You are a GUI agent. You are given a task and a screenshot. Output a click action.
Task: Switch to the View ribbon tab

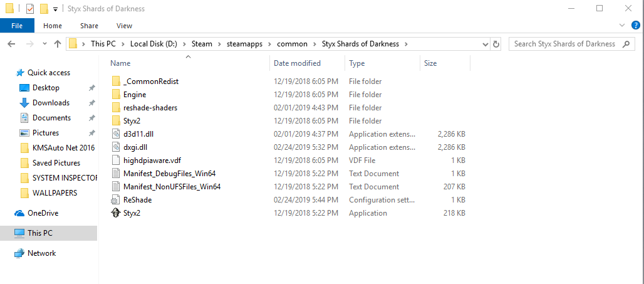click(124, 26)
